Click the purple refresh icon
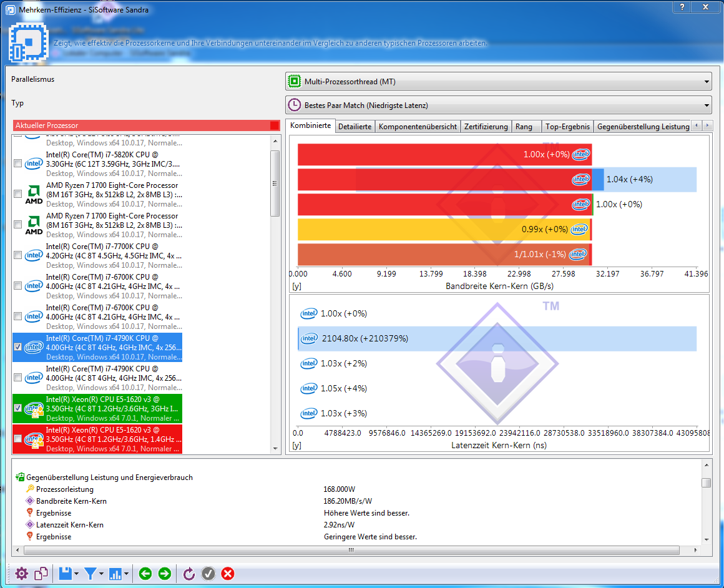Viewport: 724px width, 588px height. click(x=189, y=574)
